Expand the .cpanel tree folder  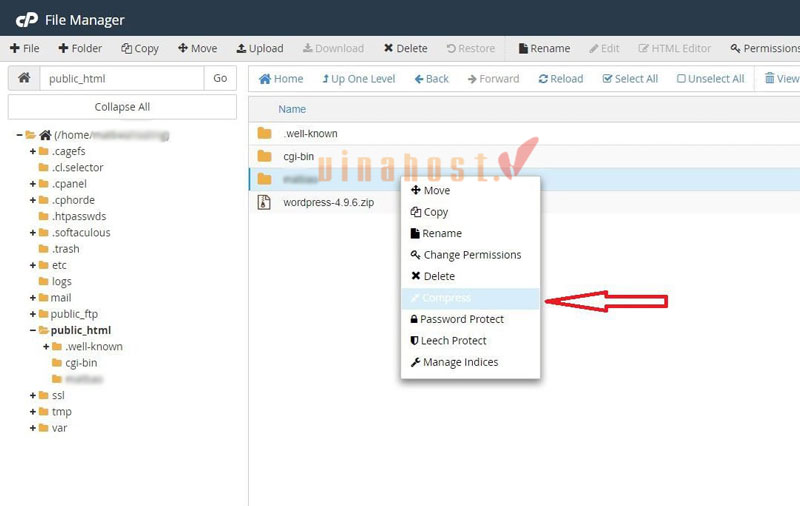click(x=33, y=184)
